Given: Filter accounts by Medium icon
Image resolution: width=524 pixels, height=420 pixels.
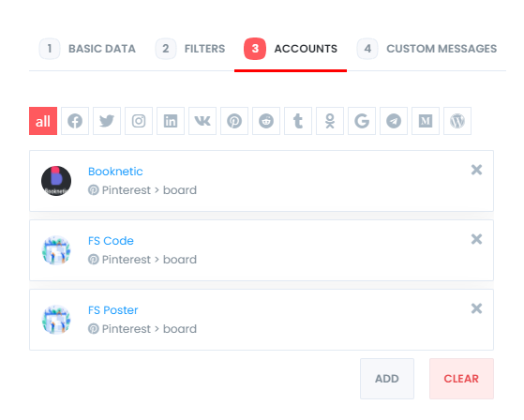Looking at the screenshot, I should [426, 121].
